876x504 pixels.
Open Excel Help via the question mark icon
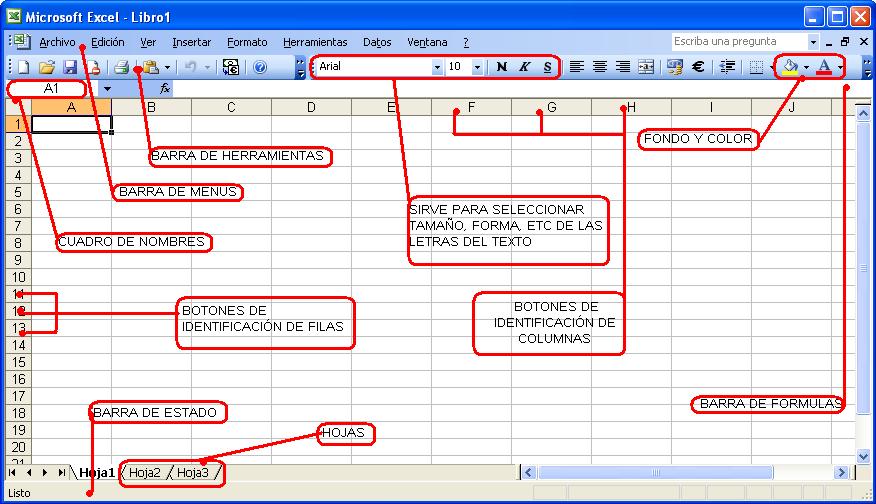[x=260, y=68]
